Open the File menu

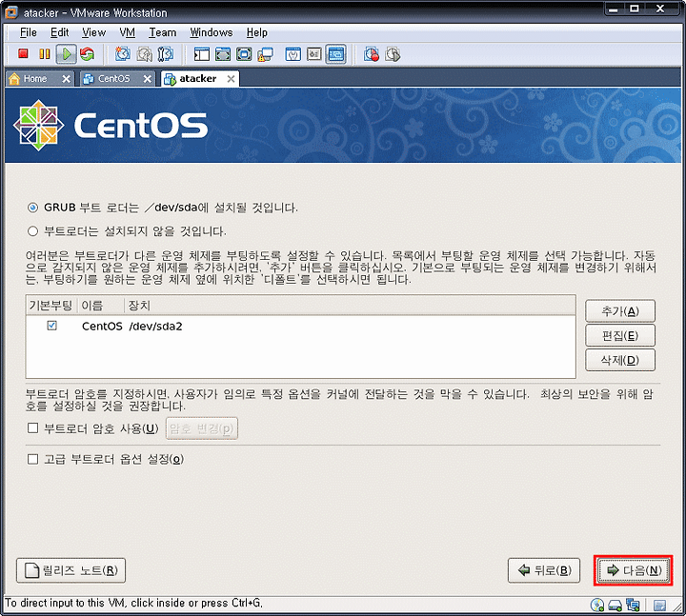coord(29,32)
